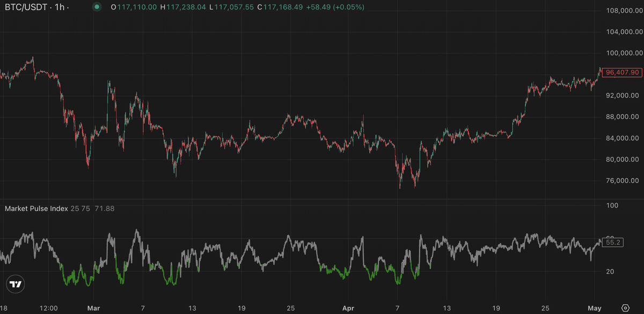Click the 'Mar' label on time axis

(x=93, y=308)
